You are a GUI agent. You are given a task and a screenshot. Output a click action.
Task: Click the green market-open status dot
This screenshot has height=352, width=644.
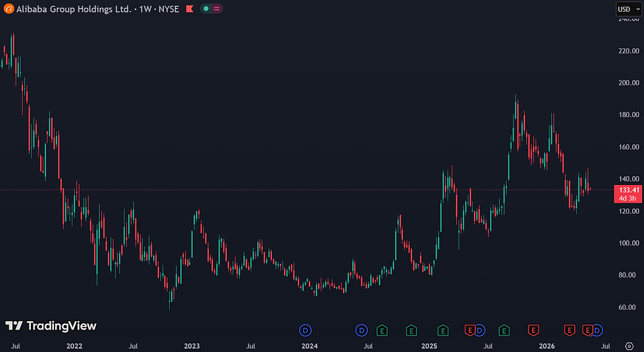[x=206, y=9]
